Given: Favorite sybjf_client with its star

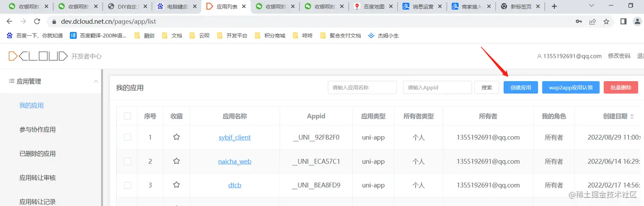Looking at the screenshot, I should click(x=176, y=137).
